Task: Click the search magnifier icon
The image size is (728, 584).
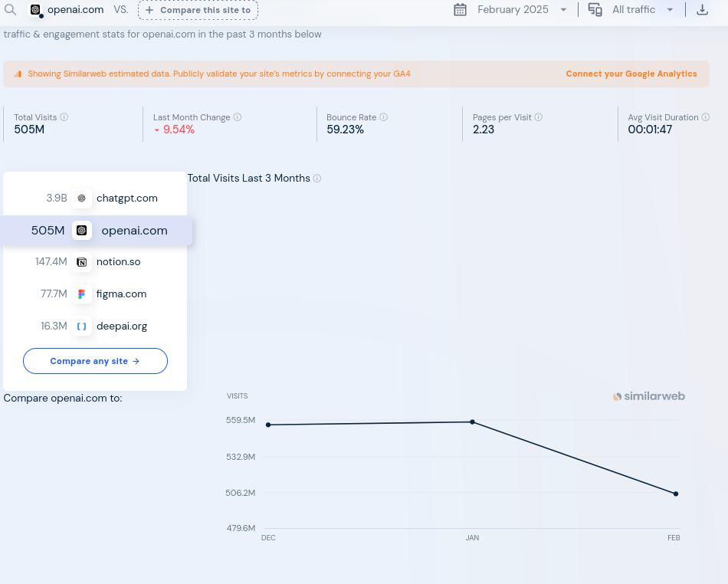Action: 10,9
